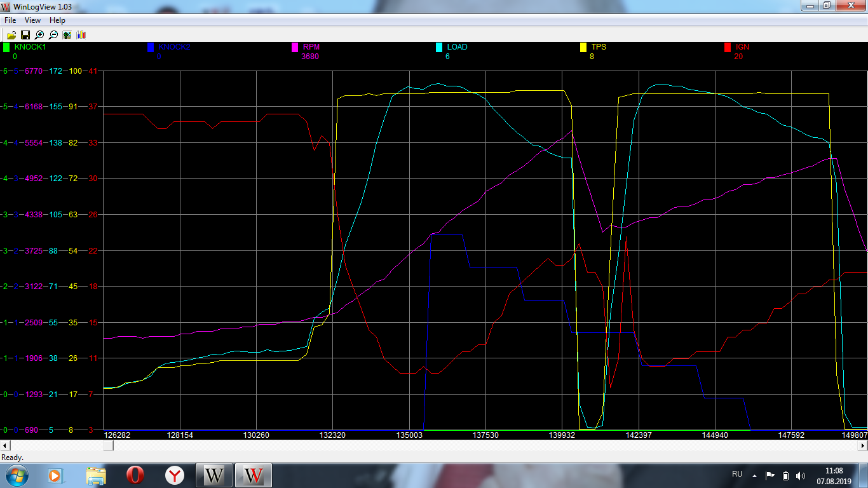
Task: Open the Windows Start menu
Action: pyautogui.click(x=17, y=475)
